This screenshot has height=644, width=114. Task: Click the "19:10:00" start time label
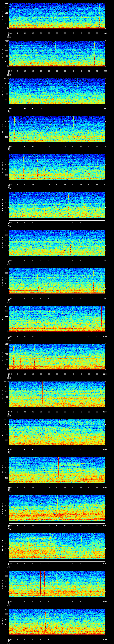[9, 374]
